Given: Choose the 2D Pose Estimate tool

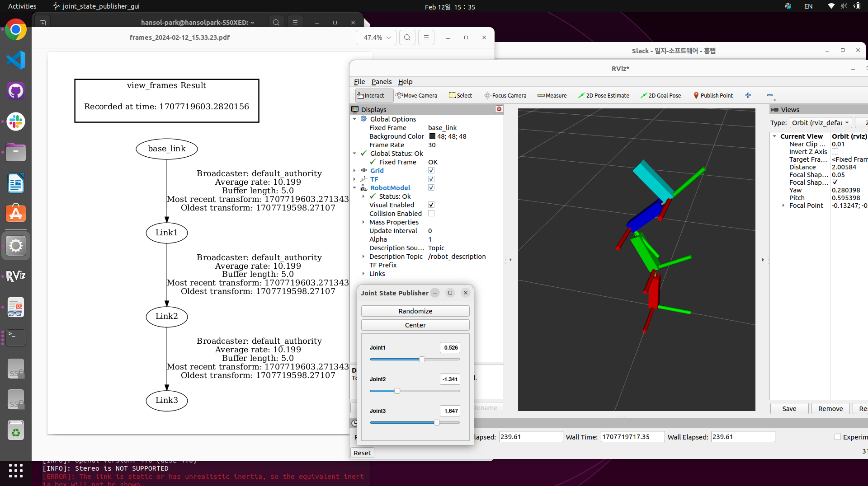Looking at the screenshot, I should coord(604,95).
